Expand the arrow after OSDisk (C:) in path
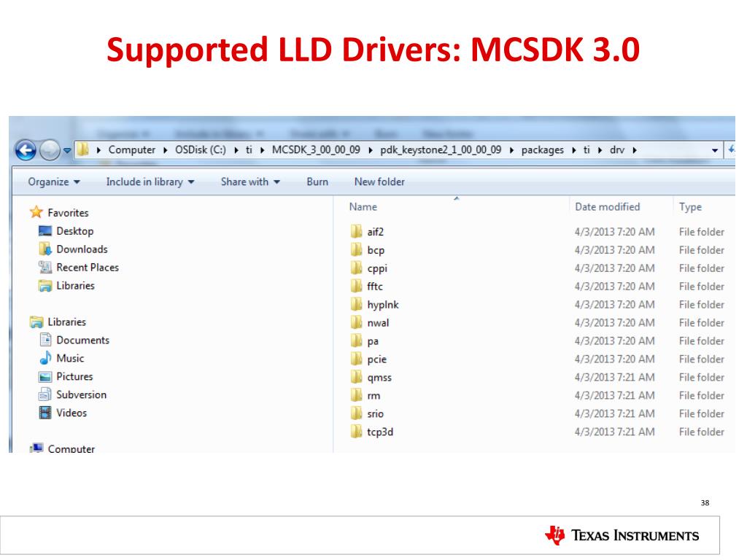Image resolution: width=747 pixels, height=560 pixels. (236, 150)
